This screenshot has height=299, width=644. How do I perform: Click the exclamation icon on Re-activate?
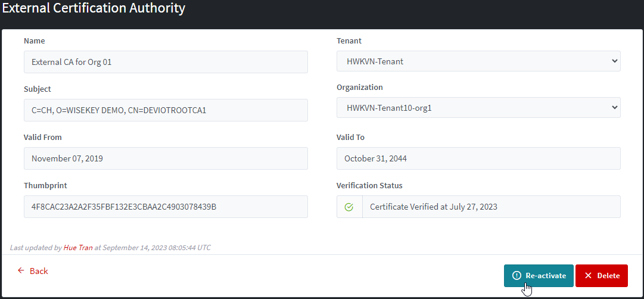(517, 276)
